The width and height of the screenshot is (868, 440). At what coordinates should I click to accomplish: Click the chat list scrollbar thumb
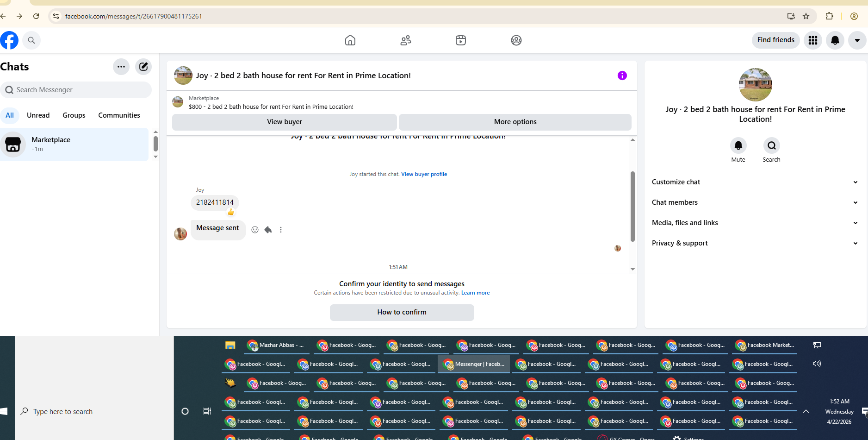tap(155, 144)
